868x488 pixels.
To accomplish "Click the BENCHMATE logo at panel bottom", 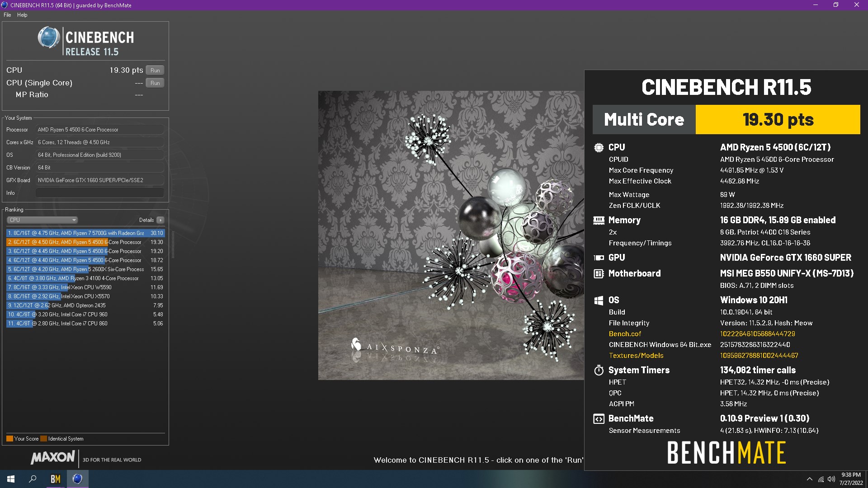I will click(726, 453).
